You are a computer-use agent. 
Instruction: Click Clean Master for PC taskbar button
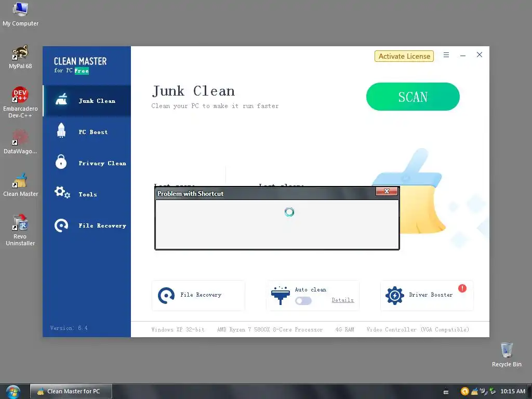tap(71, 391)
